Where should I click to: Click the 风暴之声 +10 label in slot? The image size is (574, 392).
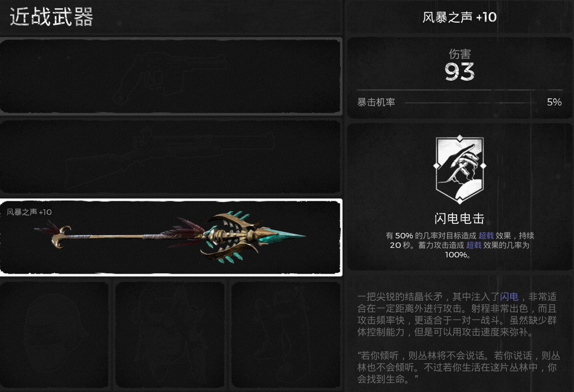point(29,212)
